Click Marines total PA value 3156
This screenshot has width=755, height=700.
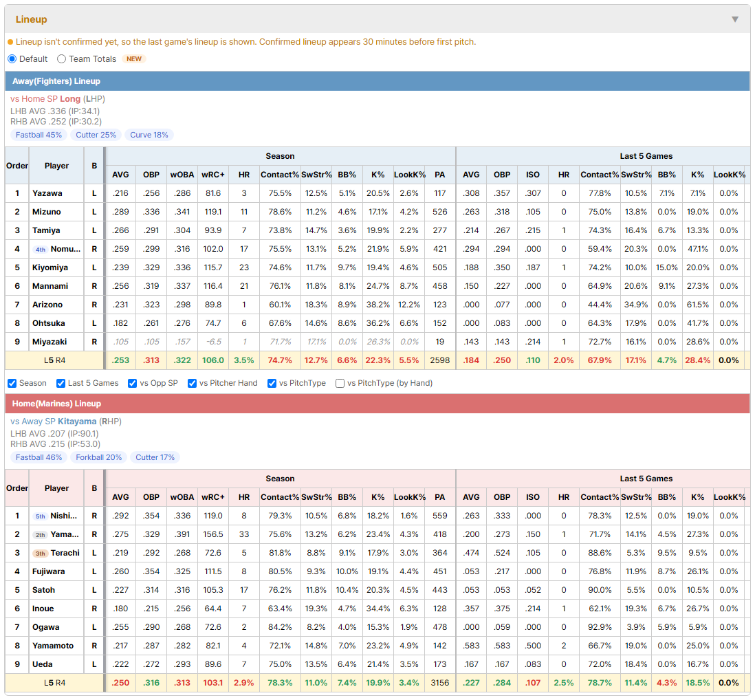439,683
